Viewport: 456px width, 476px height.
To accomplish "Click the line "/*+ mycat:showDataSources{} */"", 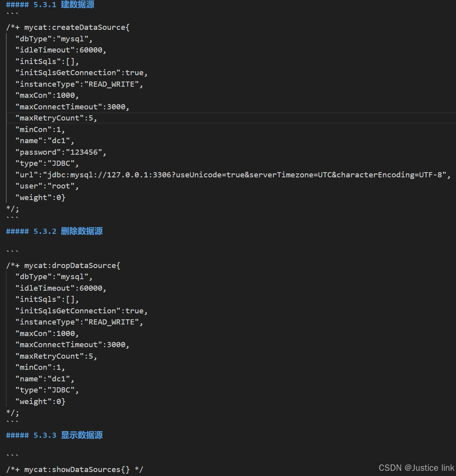I will click(x=75, y=470).
